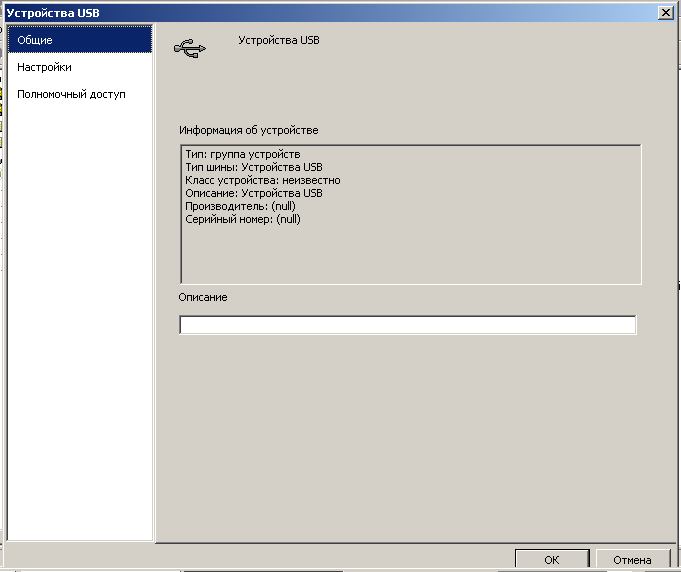Confirm with the OK button
The width and height of the screenshot is (681, 572).
[552, 560]
